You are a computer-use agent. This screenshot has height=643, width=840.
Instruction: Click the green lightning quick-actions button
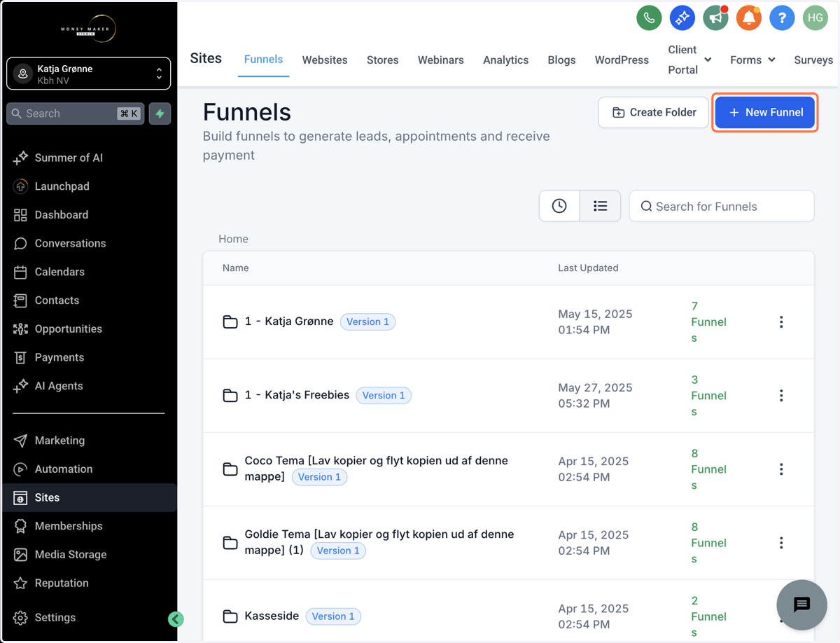(160, 113)
